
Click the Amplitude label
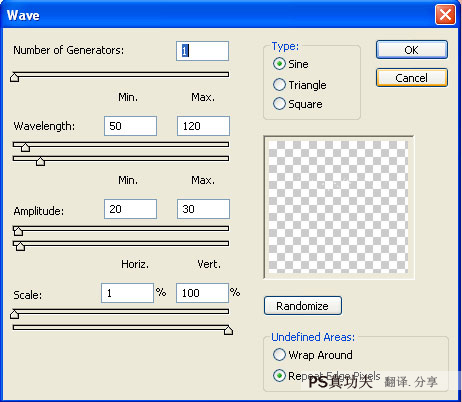39,211
